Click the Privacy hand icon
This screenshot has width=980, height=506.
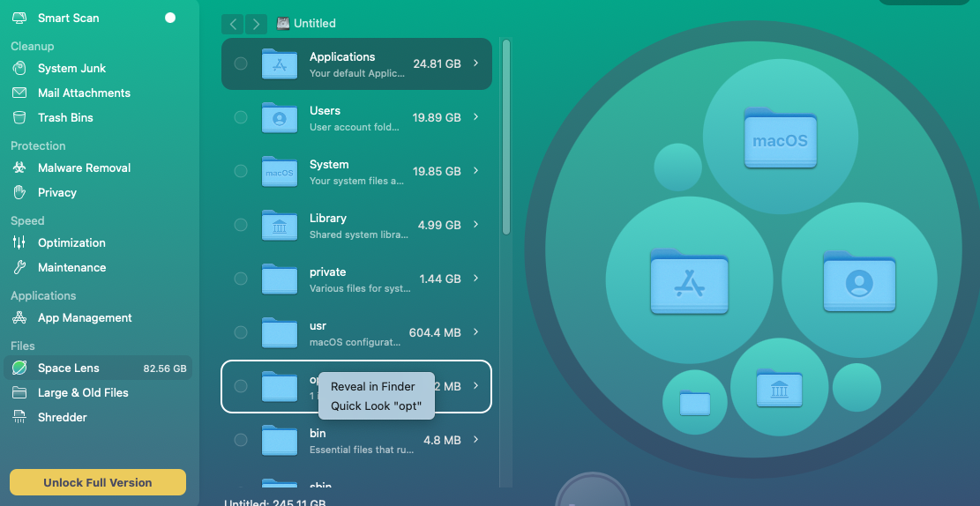pos(19,192)
